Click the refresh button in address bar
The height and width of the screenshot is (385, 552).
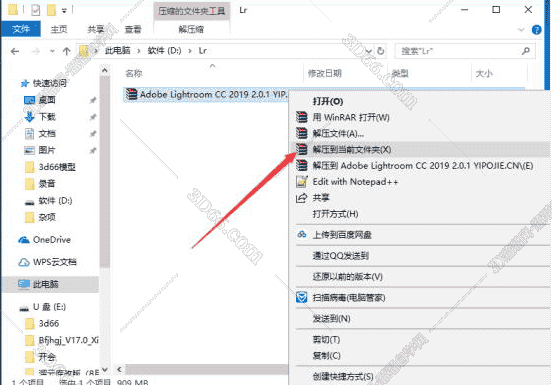[x=381, y=51]
